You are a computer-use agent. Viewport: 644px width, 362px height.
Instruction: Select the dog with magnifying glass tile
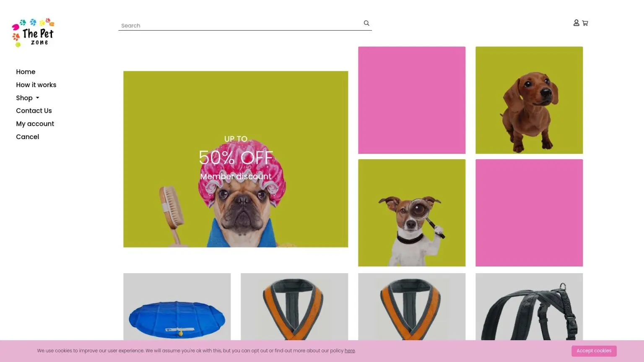412,213
